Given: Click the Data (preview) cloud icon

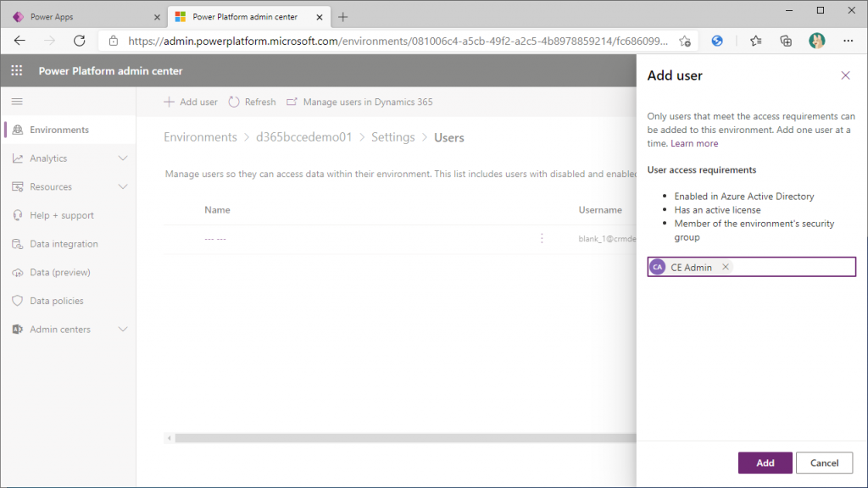Looking at the screenshot, I should click(18, 272).
